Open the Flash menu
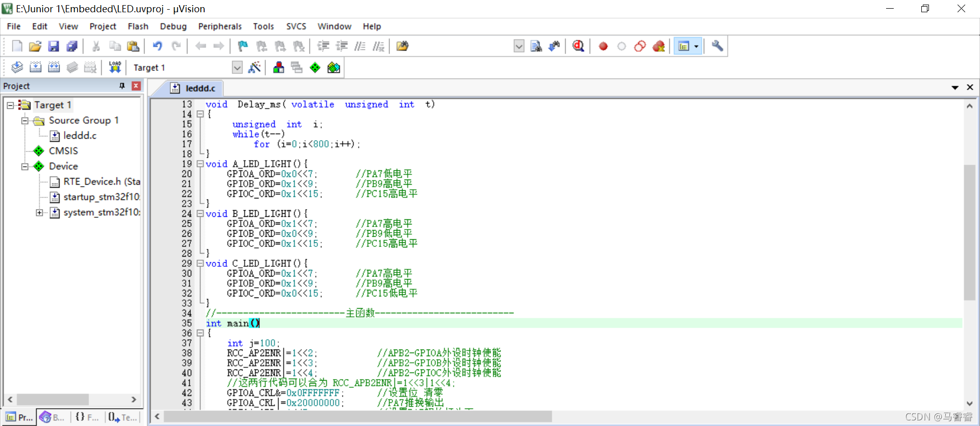Image resolution: width=980 pixels, height=426 pixels. point(138,27)
